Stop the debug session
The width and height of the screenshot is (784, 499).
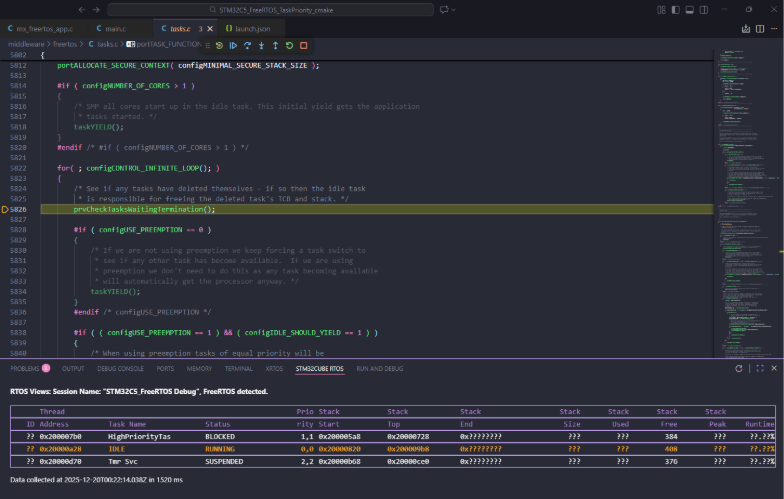pyautogui.click(x=303, y=45)
